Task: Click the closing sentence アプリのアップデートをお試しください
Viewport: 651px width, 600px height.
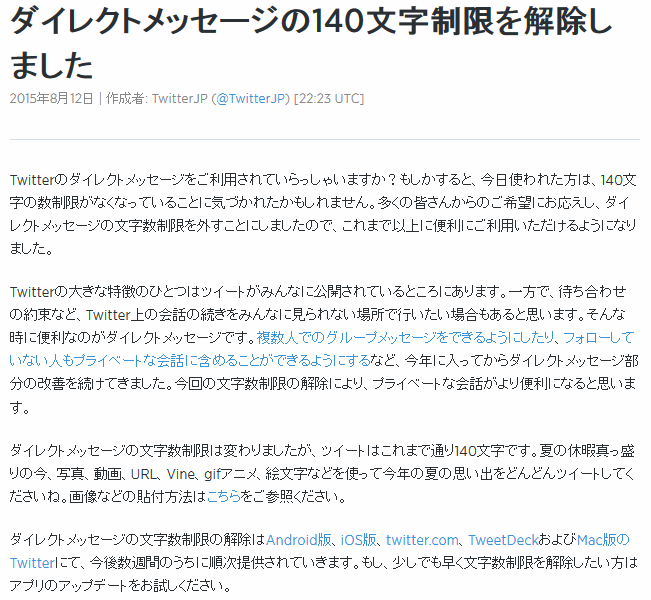Action: click(120, 585)
